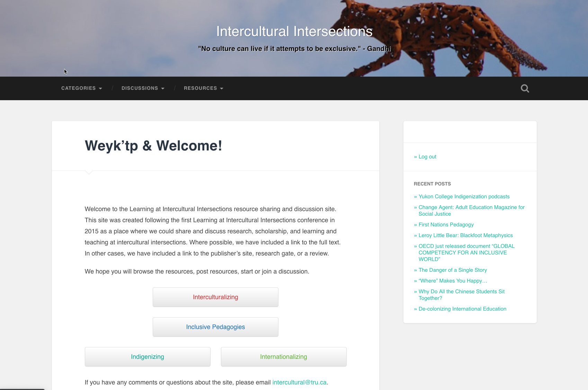Expand the Resources dropdown menu
Screen dimensions: 588x390
[203, 88]
